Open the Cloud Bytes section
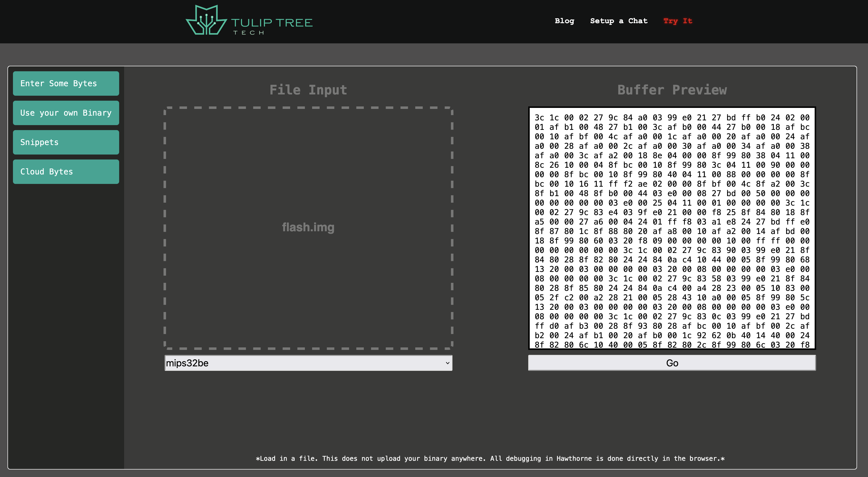 [x=66, y=171]
